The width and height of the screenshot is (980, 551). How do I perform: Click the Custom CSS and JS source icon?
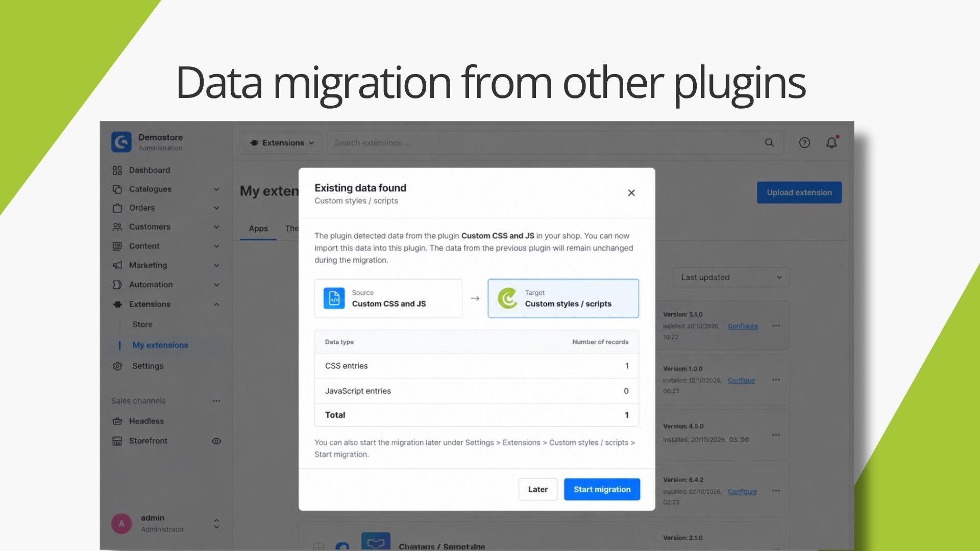pyautogui.click(x=334, y=298)
